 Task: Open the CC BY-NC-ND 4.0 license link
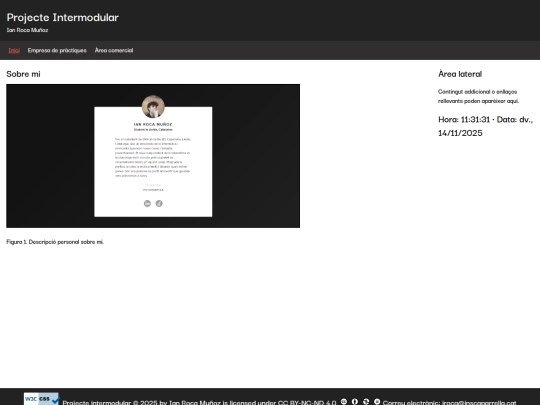tap(307, 402)
